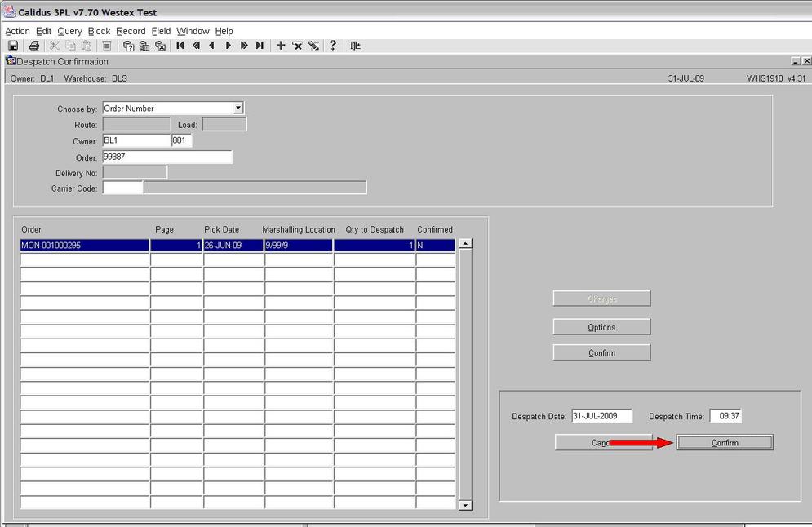Click the Calidus 3PL application title icon
The width and height of the screenshot is (812, 527).
[9, 11]
